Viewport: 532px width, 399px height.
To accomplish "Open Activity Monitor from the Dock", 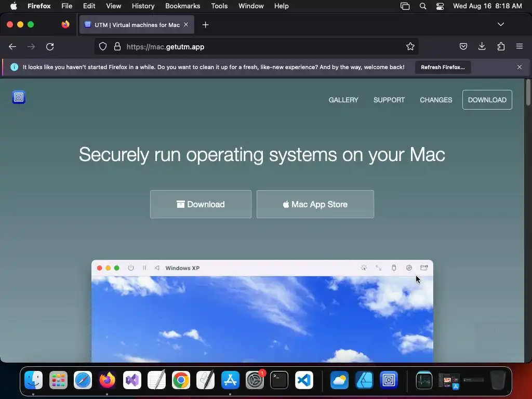I will (424, 380).
